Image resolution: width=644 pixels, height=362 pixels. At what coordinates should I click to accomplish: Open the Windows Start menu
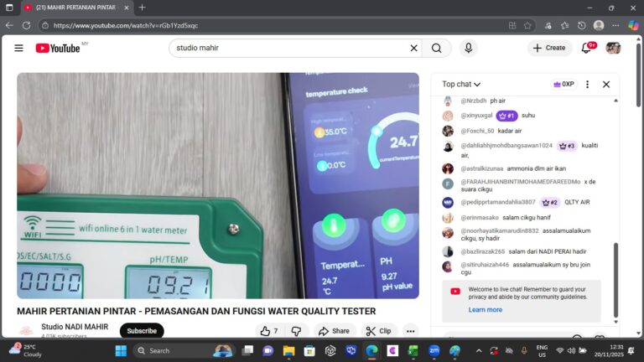[x=120, y=350]
